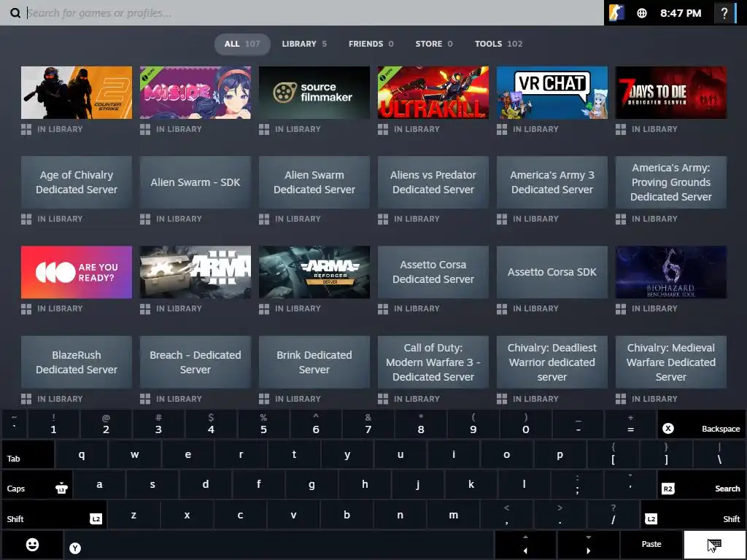Click the grid icon under BlazeRush Dedicated Server

[x=26, y=399]
